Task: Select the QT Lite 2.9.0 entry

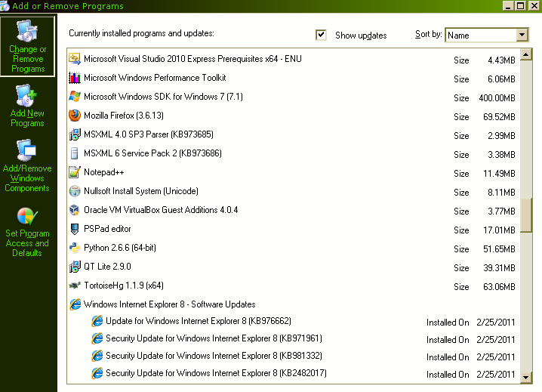Action: [x=293, y=267]
